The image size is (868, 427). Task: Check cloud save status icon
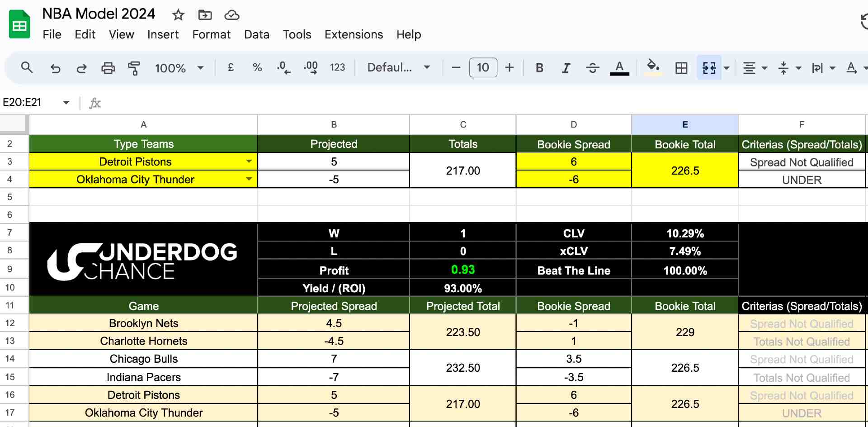(231, 15)
